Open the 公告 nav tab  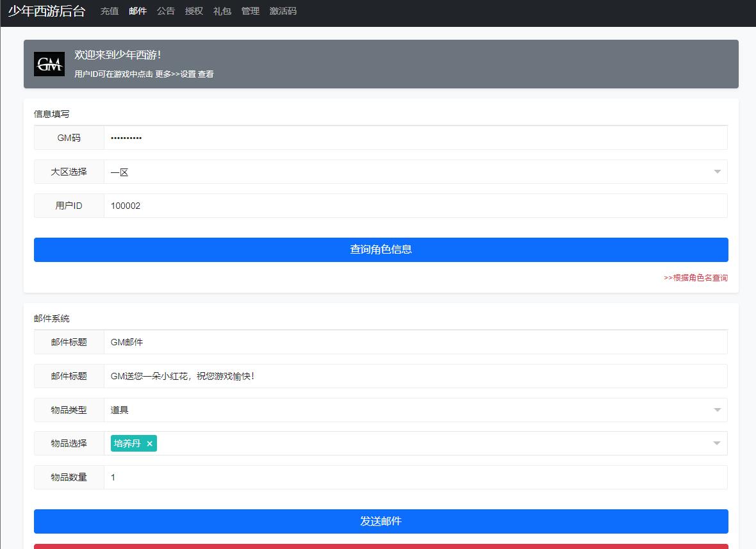[166, 11]
